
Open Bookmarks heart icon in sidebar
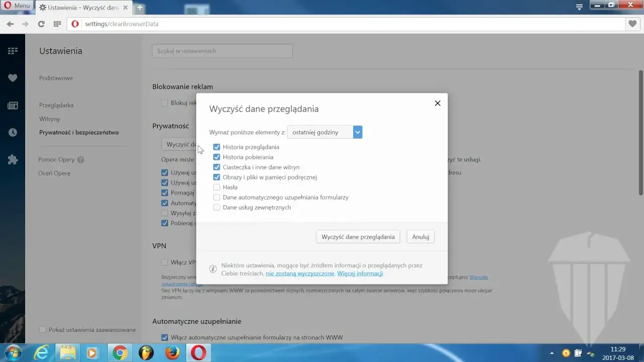pos(13,78)
